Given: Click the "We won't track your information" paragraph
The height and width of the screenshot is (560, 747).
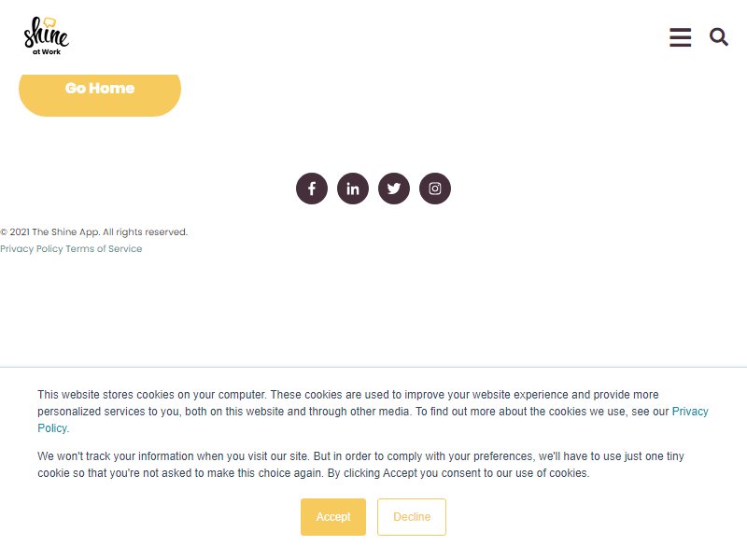Looking at the screenshot, I should click(360, 465).
